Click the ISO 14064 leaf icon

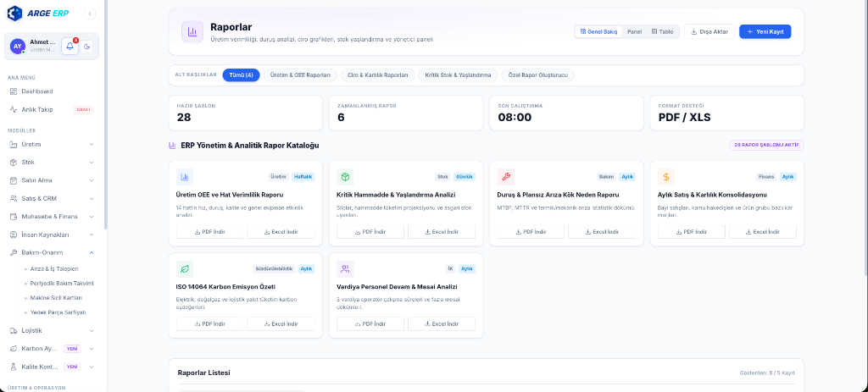pos(185,269)
